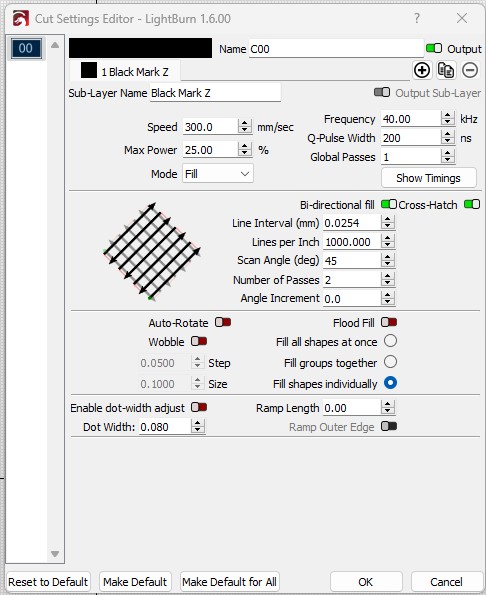The width and height of the screenshot is (486, 595).
Task: Click the Frequency field showing 40.00
Action: pyautogui.click(x=411, y=119)
